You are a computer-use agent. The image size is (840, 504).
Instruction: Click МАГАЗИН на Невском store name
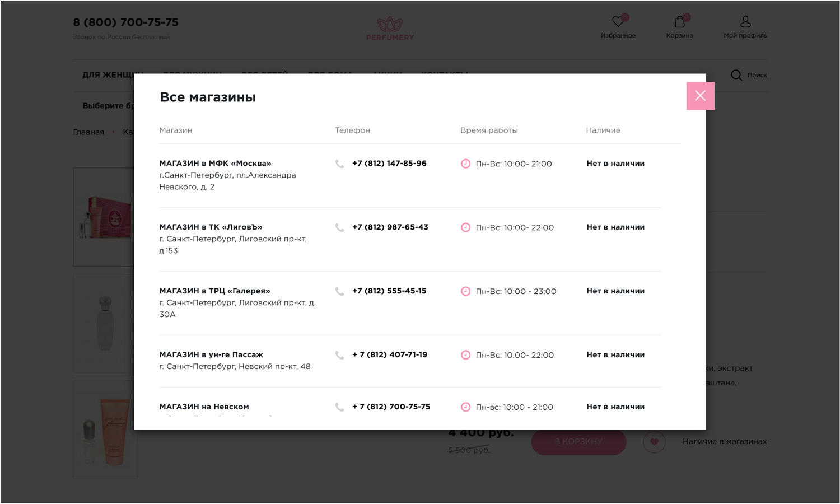pos(204,407)
